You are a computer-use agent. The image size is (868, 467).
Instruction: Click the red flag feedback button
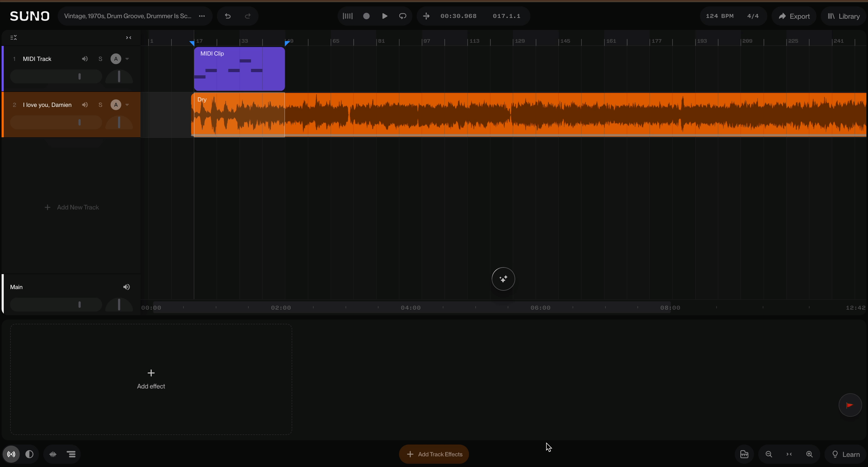pos(850,405)
